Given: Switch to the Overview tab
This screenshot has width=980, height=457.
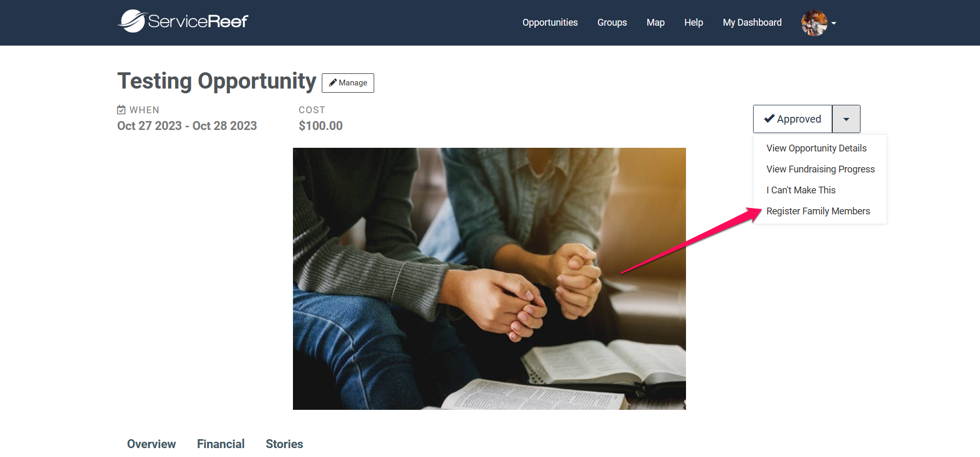Looking at the screenshot, I should [x=151, y=444].
